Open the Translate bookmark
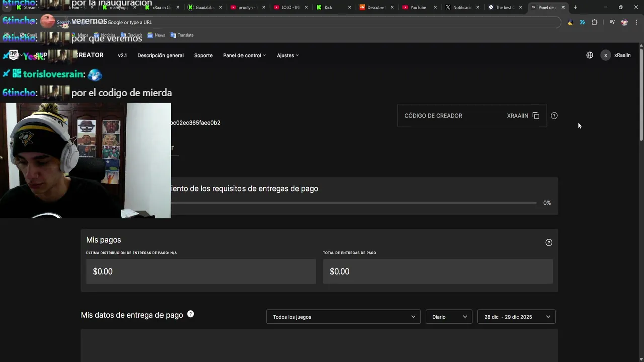This screenshot has height=362, width=644. pos(182,35)
